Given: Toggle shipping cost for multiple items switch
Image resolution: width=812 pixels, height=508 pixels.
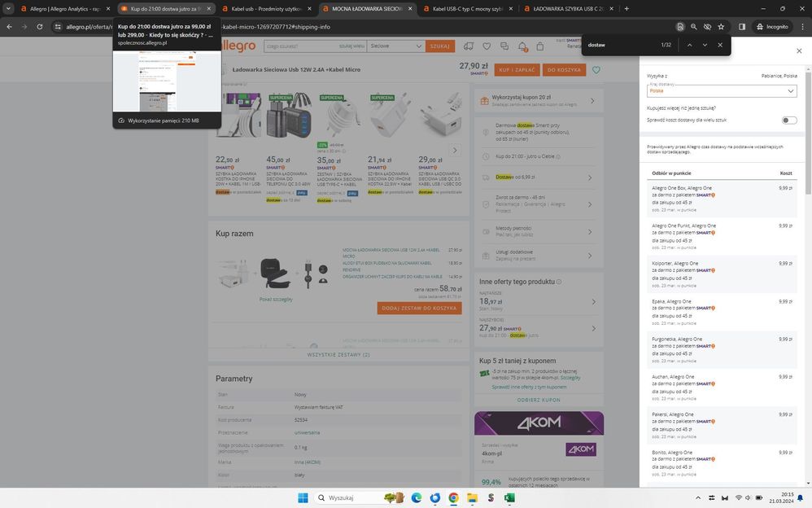Looking at the screenshot, I should coord(788,120).
